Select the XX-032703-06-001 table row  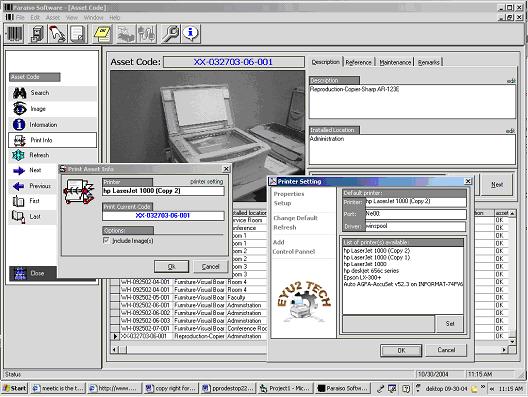coord(189,336)
